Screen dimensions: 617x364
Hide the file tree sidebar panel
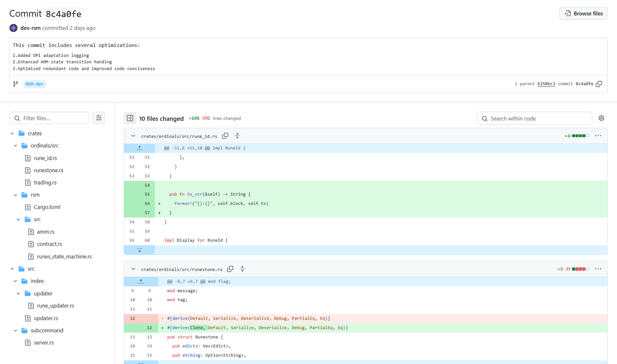[130, 118]
